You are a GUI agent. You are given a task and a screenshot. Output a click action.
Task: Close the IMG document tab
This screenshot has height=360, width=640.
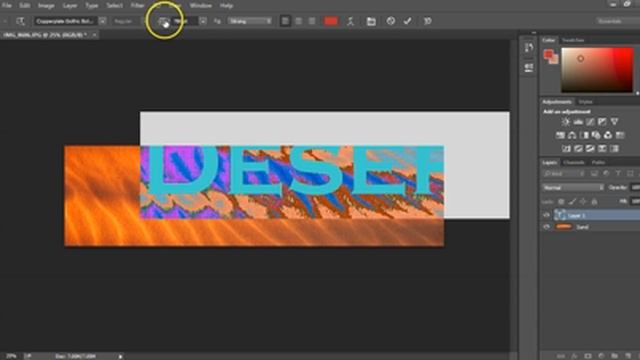pos(94,35)
